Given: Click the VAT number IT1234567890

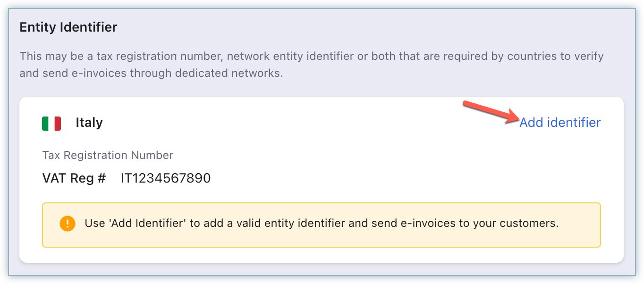Looking at the screenshot, I should (x=166, y=178).
